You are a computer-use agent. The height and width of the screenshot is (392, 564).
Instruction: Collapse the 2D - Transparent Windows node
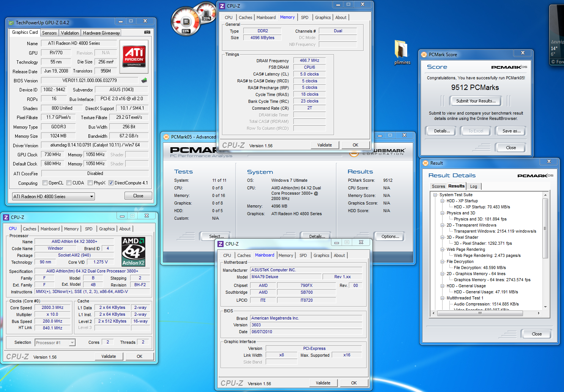[443, 225]
